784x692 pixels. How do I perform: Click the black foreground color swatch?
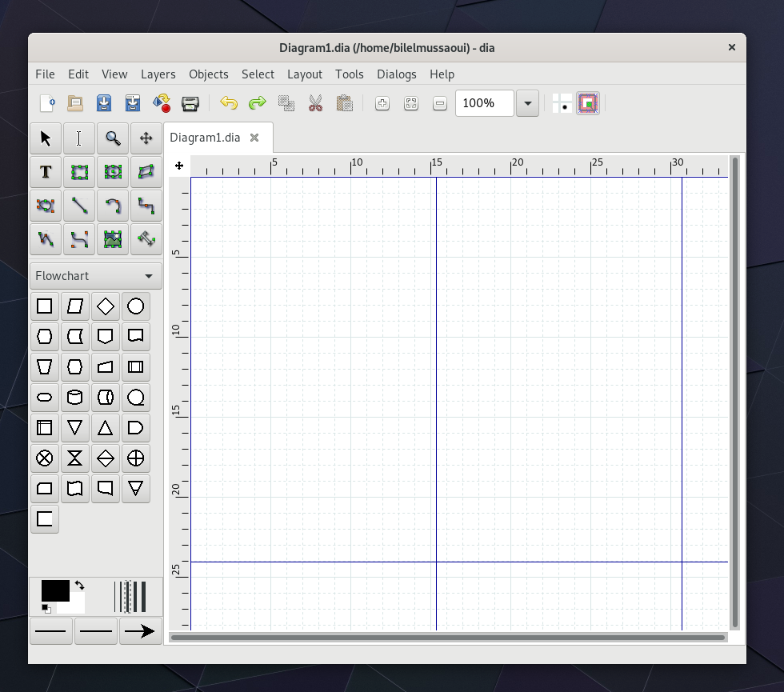click(54, 591)
